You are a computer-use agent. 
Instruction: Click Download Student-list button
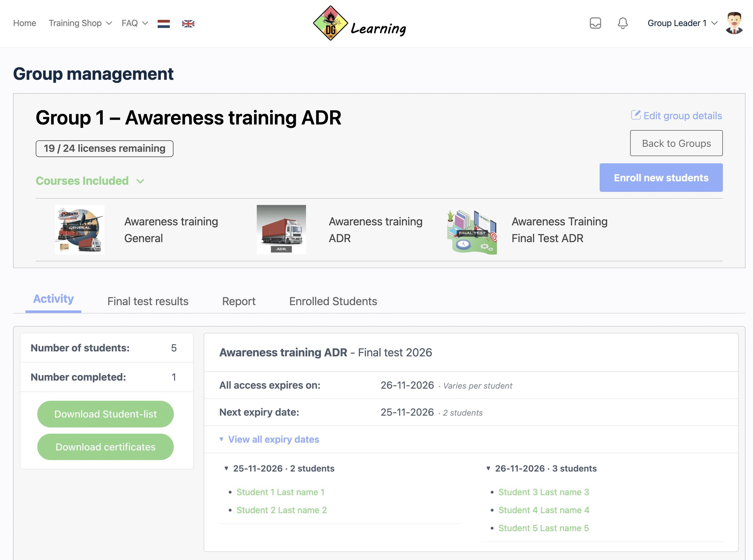click(x=106, y=414)
